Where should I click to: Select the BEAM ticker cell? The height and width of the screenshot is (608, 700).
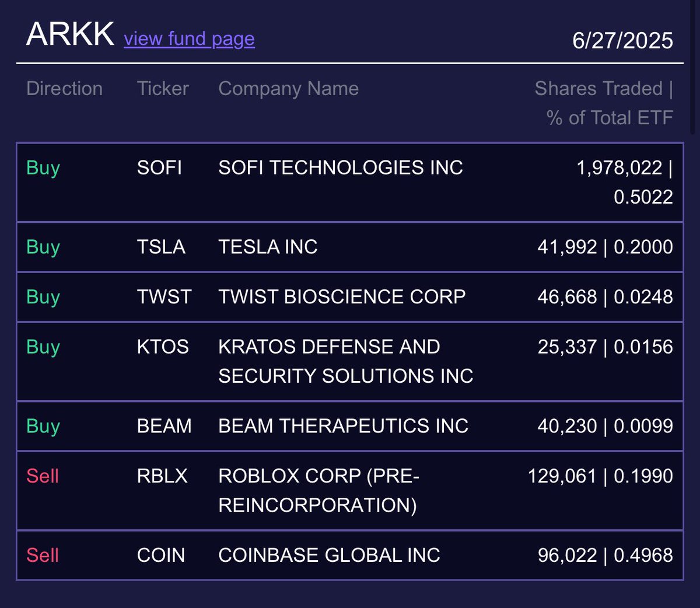point(164,427)
